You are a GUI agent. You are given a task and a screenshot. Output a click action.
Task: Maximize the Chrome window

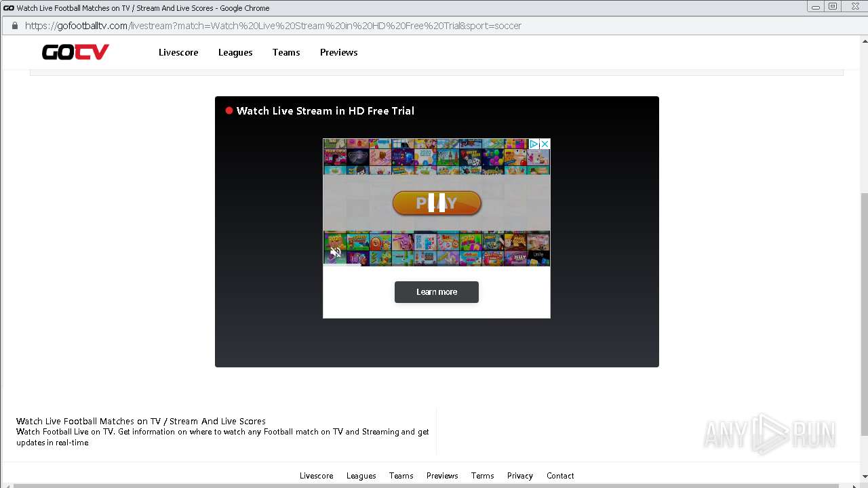point(833,7)
